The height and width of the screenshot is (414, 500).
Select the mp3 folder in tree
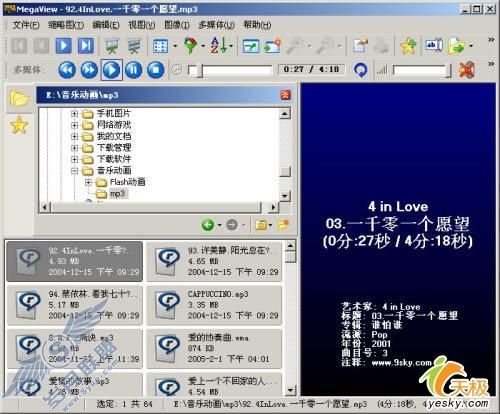coord(117,194)
